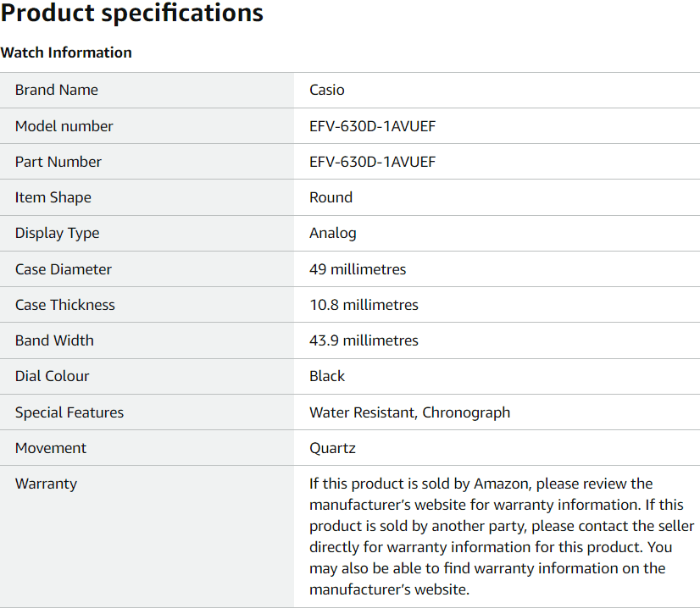700x614 pixels.
Task: Click the Analog display value
Action: (x=332, y=234)
